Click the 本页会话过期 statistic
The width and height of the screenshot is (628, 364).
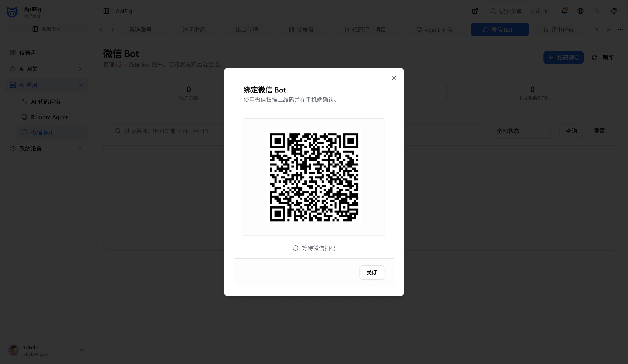[x=532, y=93]
